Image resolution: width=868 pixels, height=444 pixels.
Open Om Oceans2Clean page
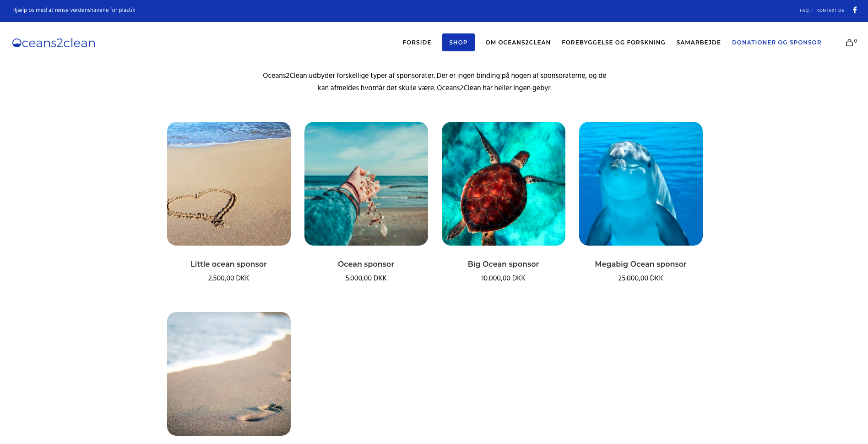(518, 43)
